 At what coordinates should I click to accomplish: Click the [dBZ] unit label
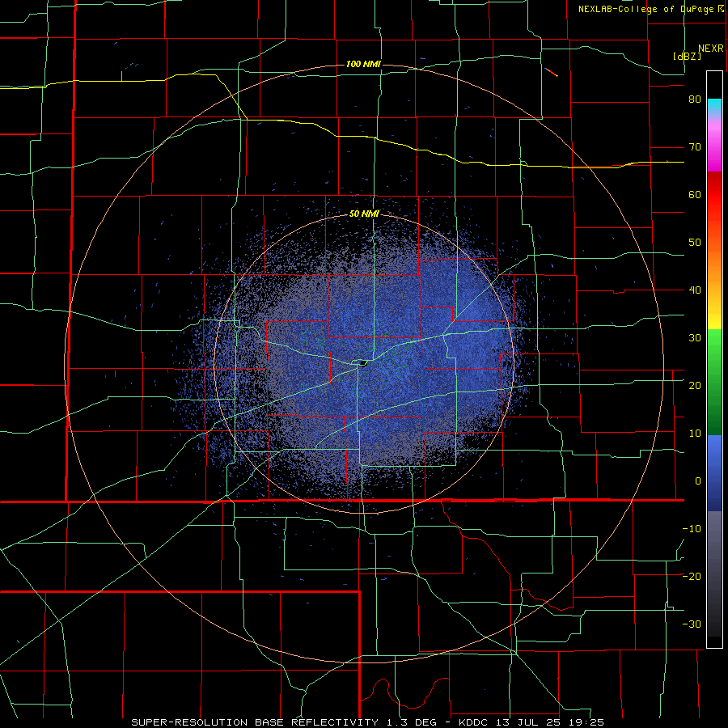687,56
